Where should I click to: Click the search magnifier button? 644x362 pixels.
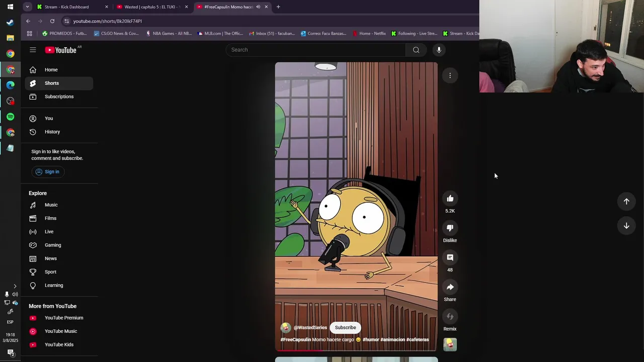click(416, 50)
